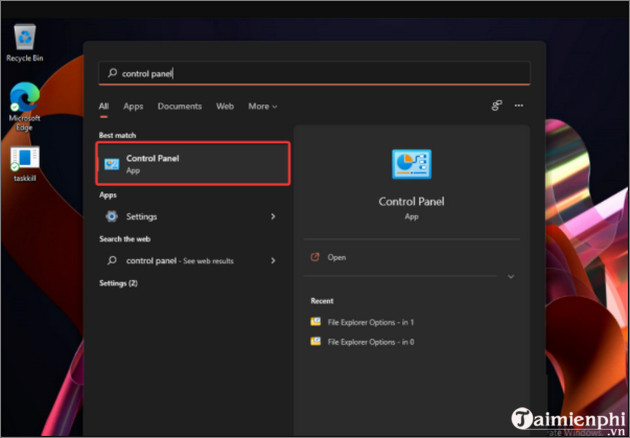
Task: Open the taskkill desktop shortcut
Action: pyautogui.click(x=25, y=164)
